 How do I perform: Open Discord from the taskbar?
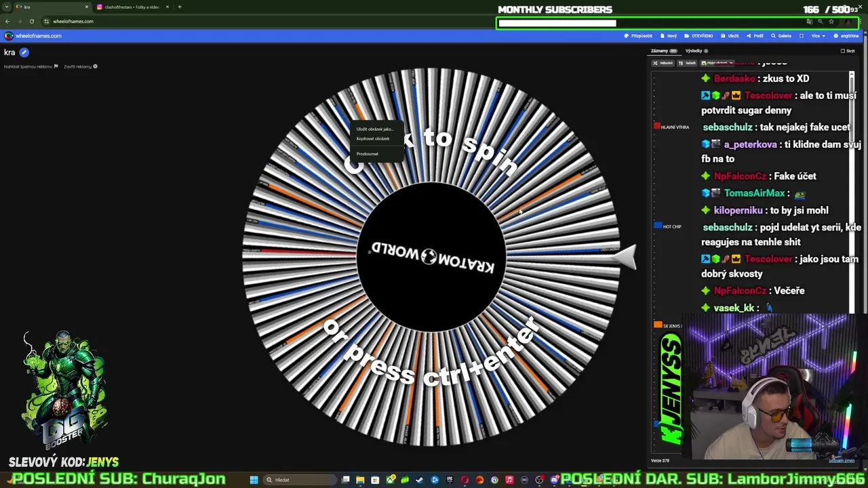click(554, 480)
